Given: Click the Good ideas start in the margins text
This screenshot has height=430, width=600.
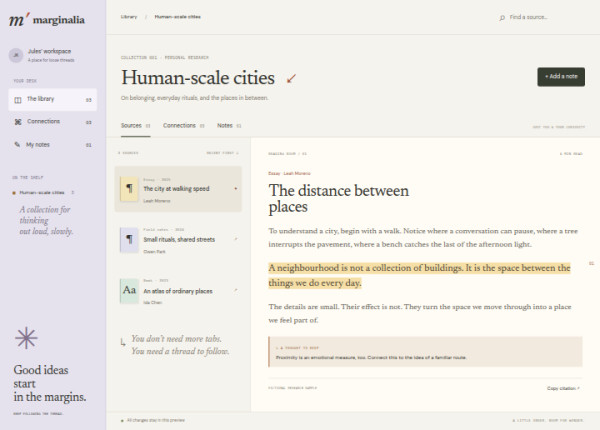Looking at the screenshot, I should point(50,383).
